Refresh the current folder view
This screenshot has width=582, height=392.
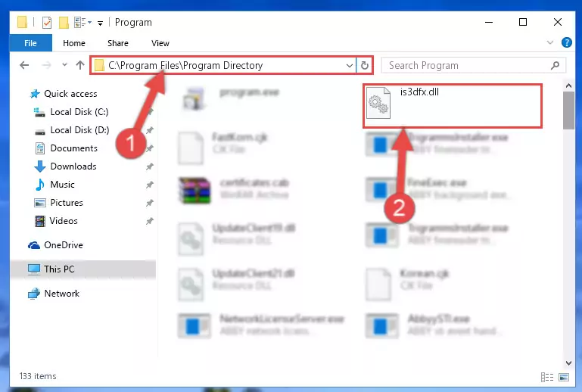pos(365,66)
